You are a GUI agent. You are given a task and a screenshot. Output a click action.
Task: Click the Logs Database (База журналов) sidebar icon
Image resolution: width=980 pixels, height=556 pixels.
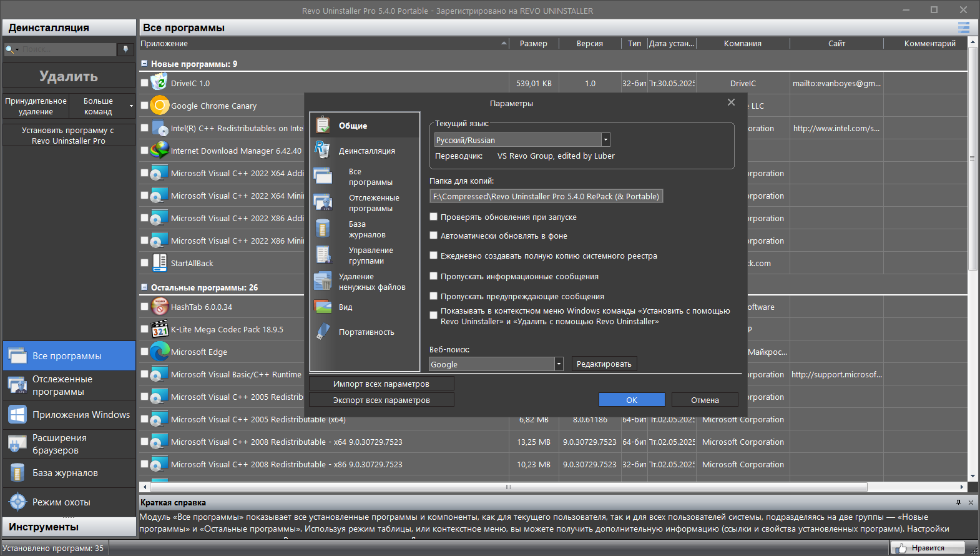tap(17, 473)
